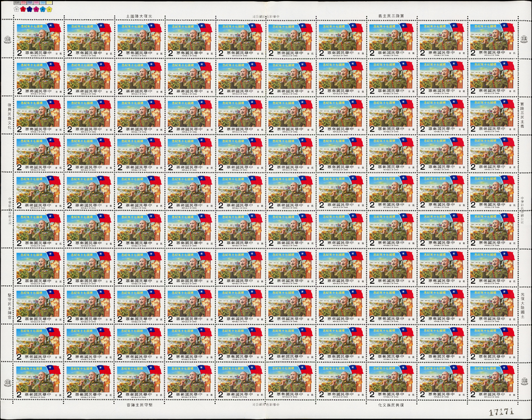Select the stamp in the top-right corner
The image size is (532, 420).
[492, 39]
